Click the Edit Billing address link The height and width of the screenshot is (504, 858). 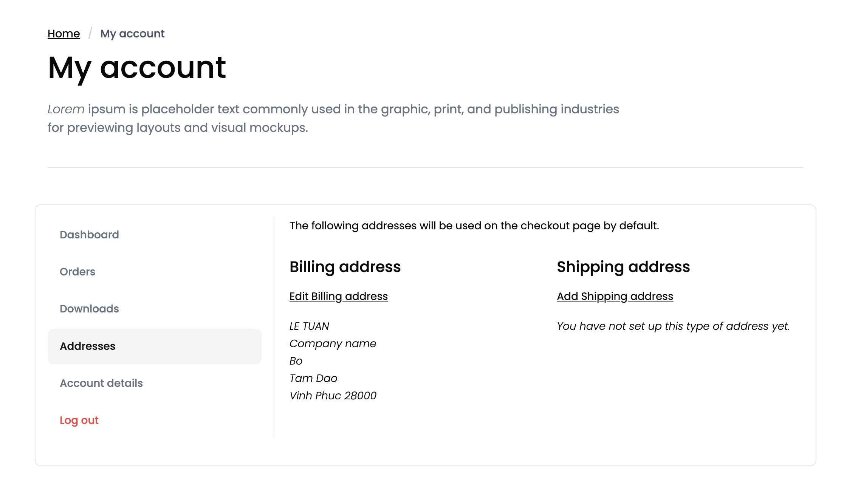(338, 296)
